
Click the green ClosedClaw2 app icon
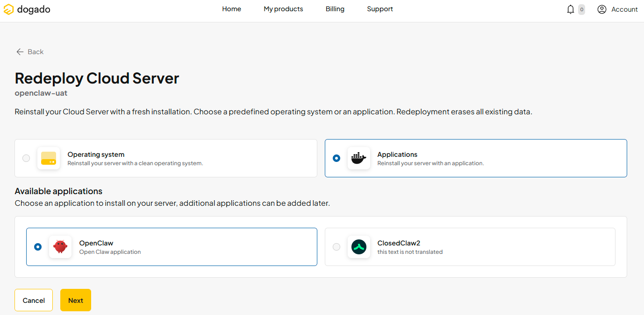359,247
